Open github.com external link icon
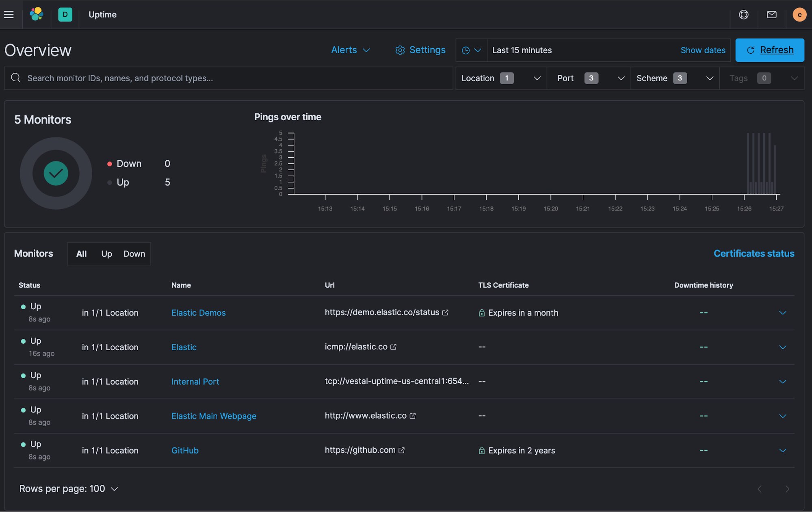Screen dimensions: 812x512 tap(401, 450)
